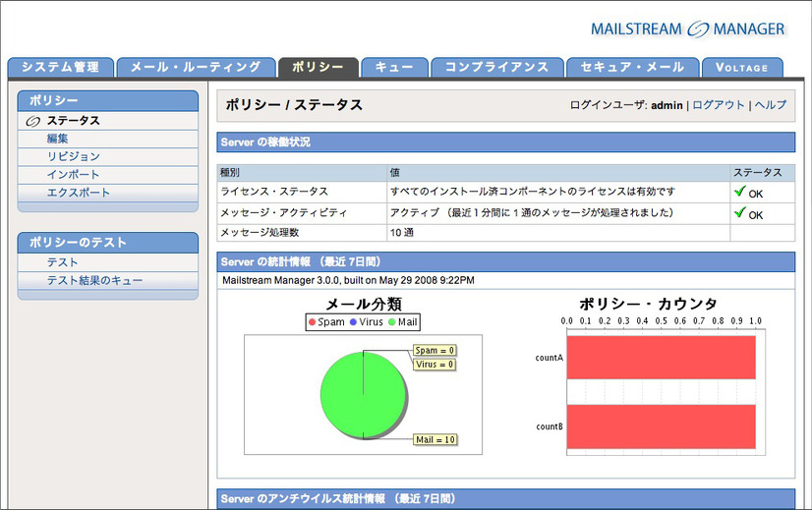Viewport: 812px width, 510px height.
Task: Click the countA axis label
Action: pyautogui.click(x=549, y=358)
